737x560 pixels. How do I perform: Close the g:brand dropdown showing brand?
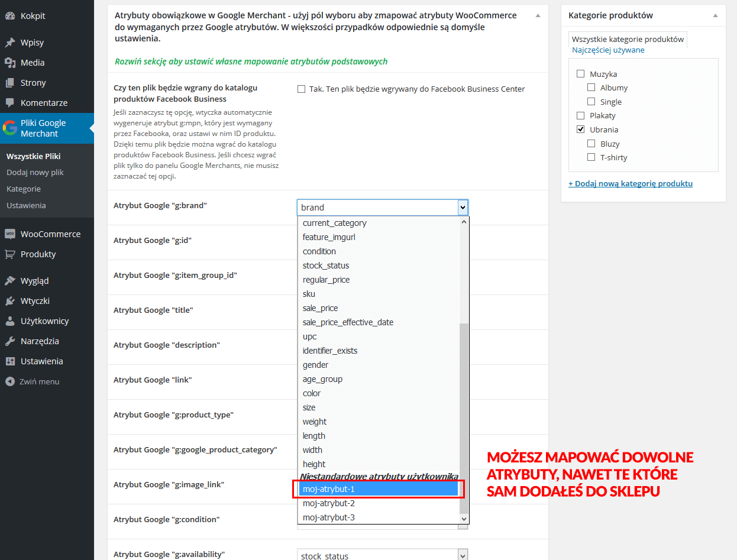(382, 208)
